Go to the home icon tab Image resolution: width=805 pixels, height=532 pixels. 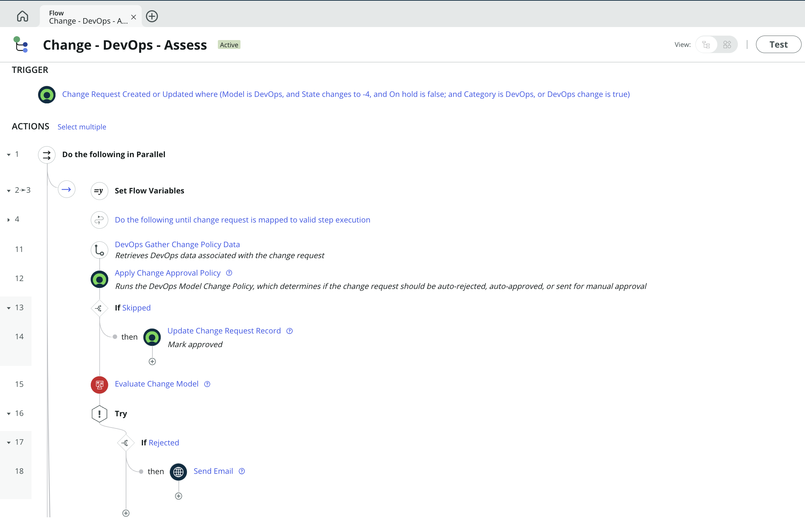23,16
